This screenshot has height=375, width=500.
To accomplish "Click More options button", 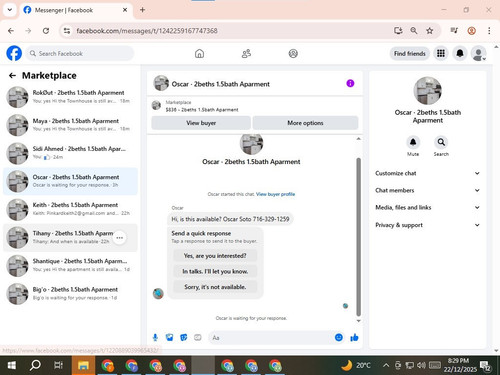I will coord(305,123).
